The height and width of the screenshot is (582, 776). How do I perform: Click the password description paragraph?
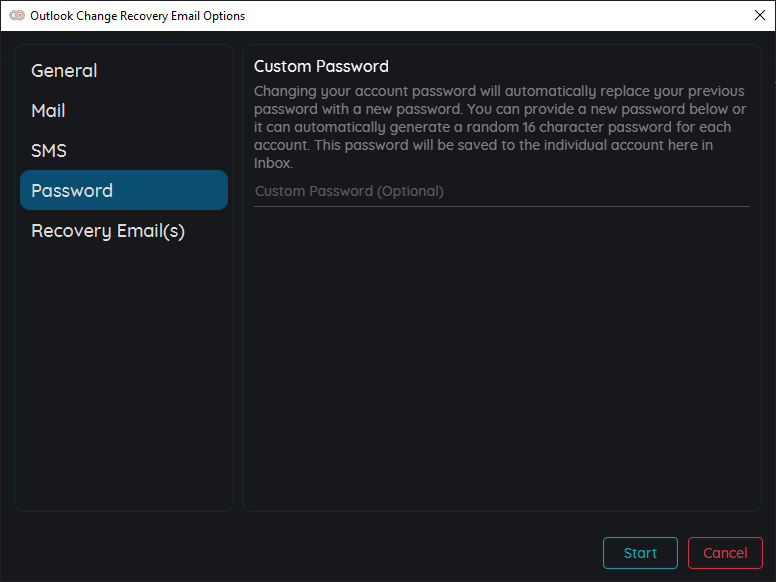click(500, 127)
